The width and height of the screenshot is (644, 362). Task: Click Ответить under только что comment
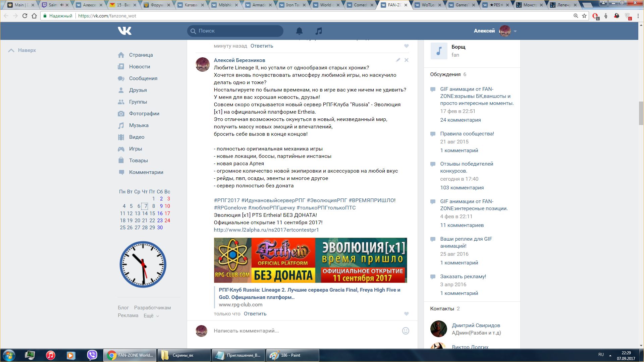click(x=255, y=314)
